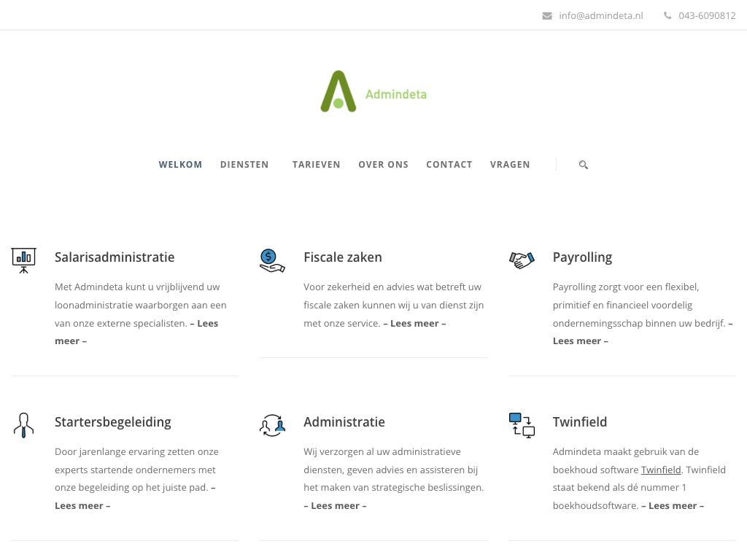Image resolution: width=747 pixels, height=560 pixels.
Task: Click Lees meer under Startersbegeleiding
Action: click(x=82, y=506)
